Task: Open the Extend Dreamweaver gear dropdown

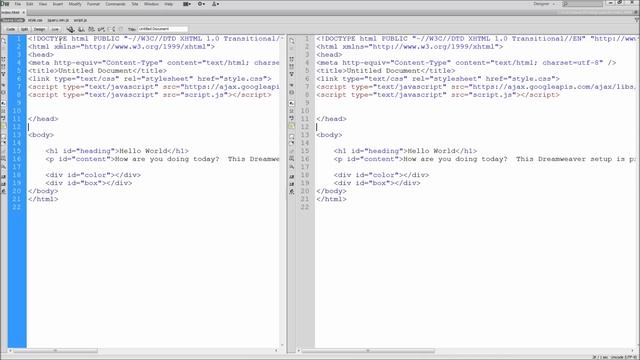Action: click(x=201, y=4)
